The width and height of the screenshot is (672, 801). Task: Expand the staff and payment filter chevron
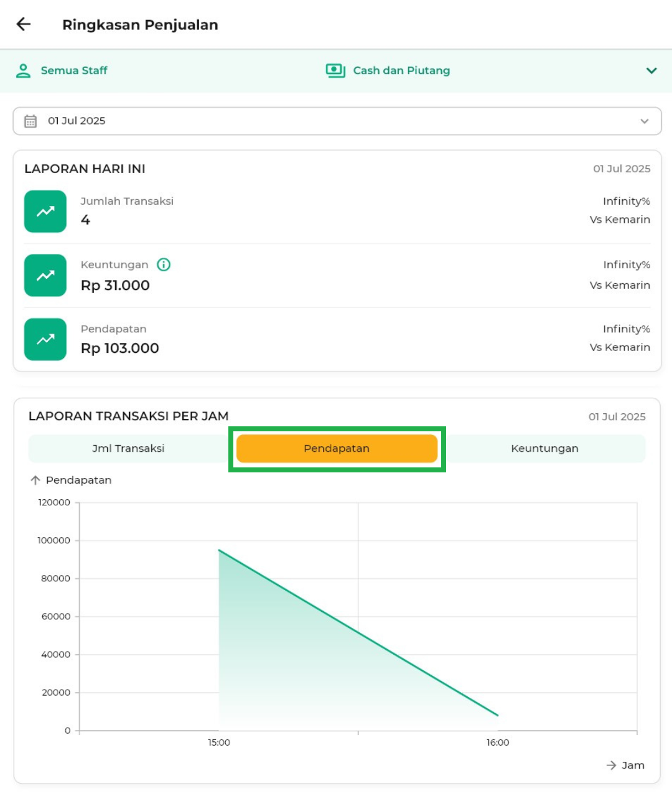(x=651, y=71)
